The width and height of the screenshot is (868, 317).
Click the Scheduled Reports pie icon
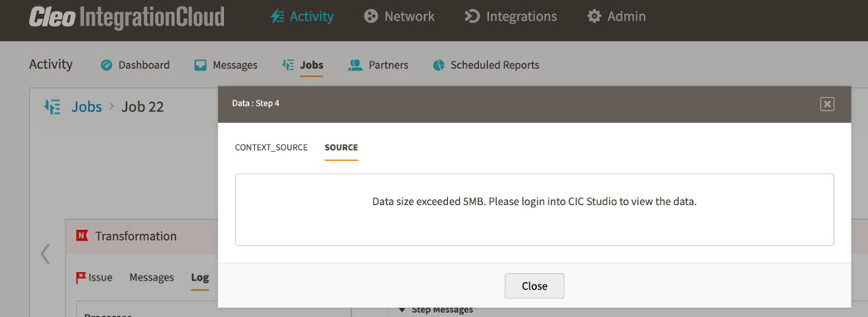coord(438,66)
